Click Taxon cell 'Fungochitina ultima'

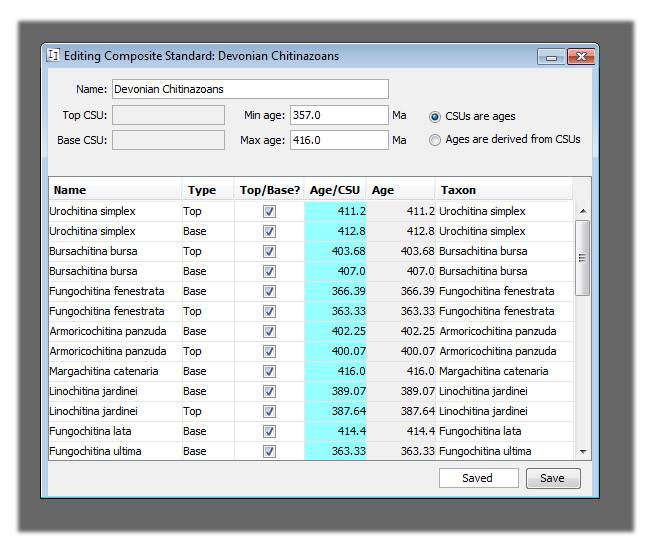504,451
